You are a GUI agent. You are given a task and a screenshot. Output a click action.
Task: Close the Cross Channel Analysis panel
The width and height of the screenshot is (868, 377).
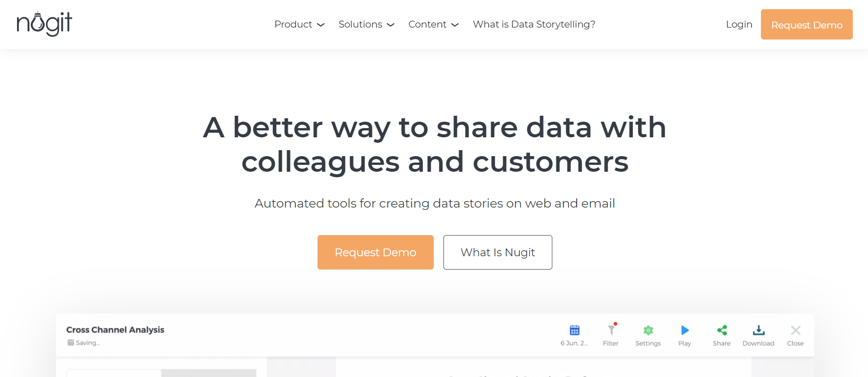(795, 330)
